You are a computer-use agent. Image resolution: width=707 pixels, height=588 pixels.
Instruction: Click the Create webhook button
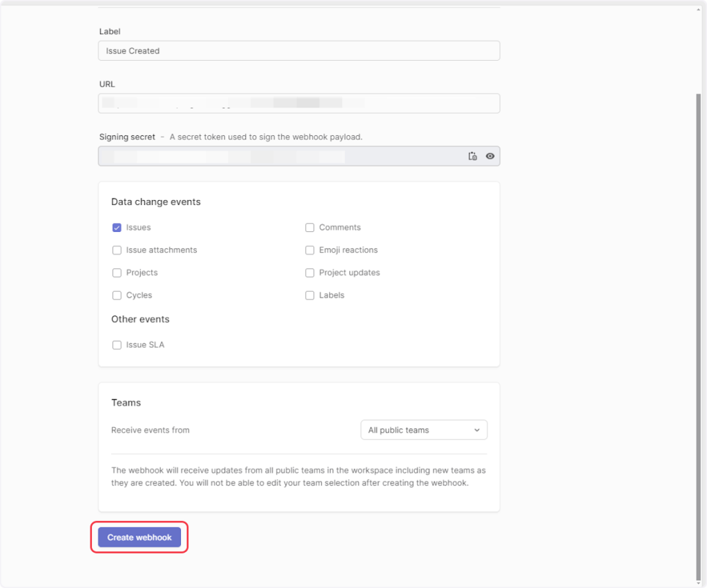[x=139, y=538]
